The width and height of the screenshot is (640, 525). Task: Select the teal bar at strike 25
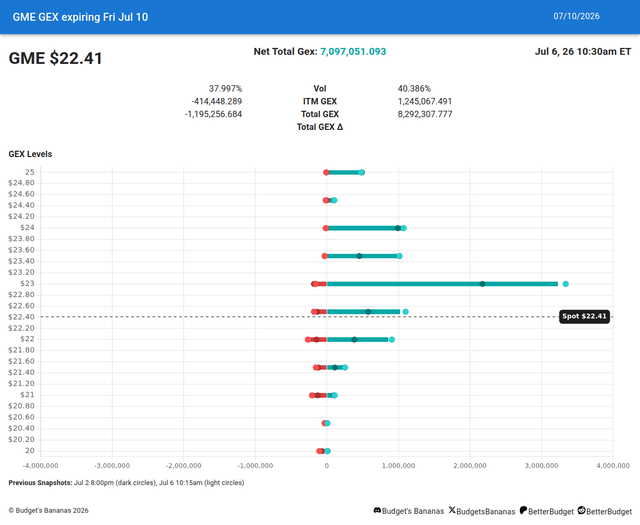(x=344, y=172)
